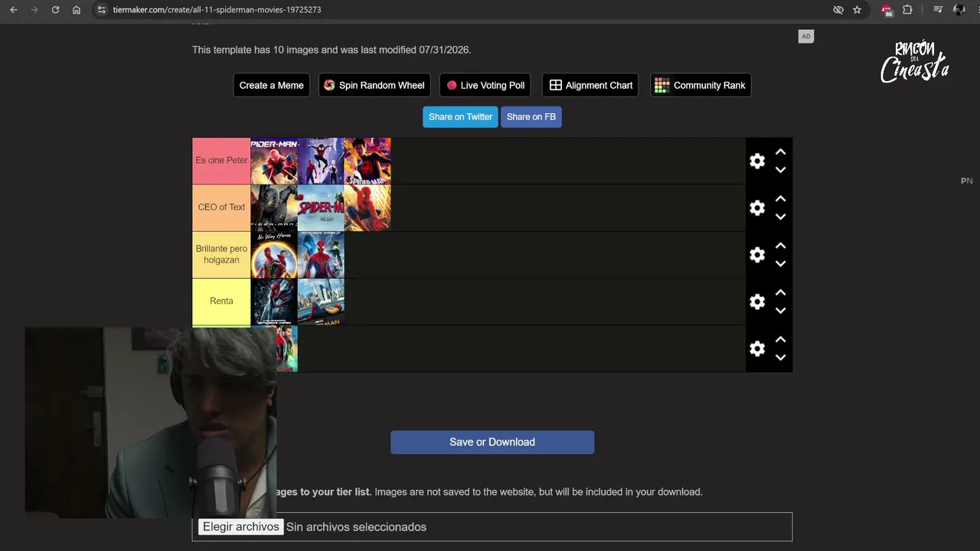This screenshot has width=980, height=551.
Task: Open the media controls icon in browser toolbar
Action: (x=938, y=10)
